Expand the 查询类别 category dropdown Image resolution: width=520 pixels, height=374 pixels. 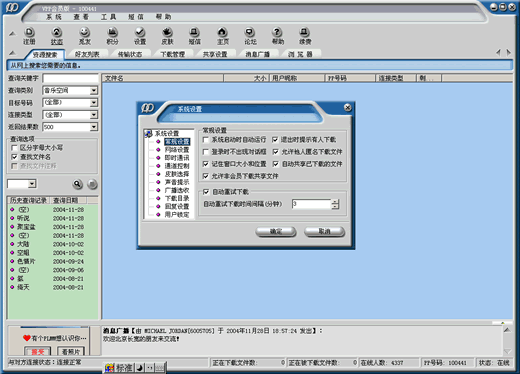94,90
